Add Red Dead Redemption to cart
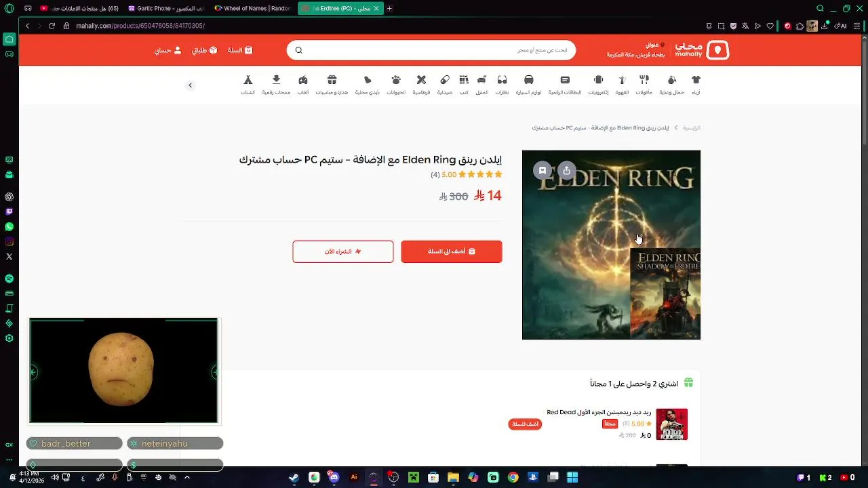The height and width of the screenshot is (488, 868). click(x=525, y=424)
